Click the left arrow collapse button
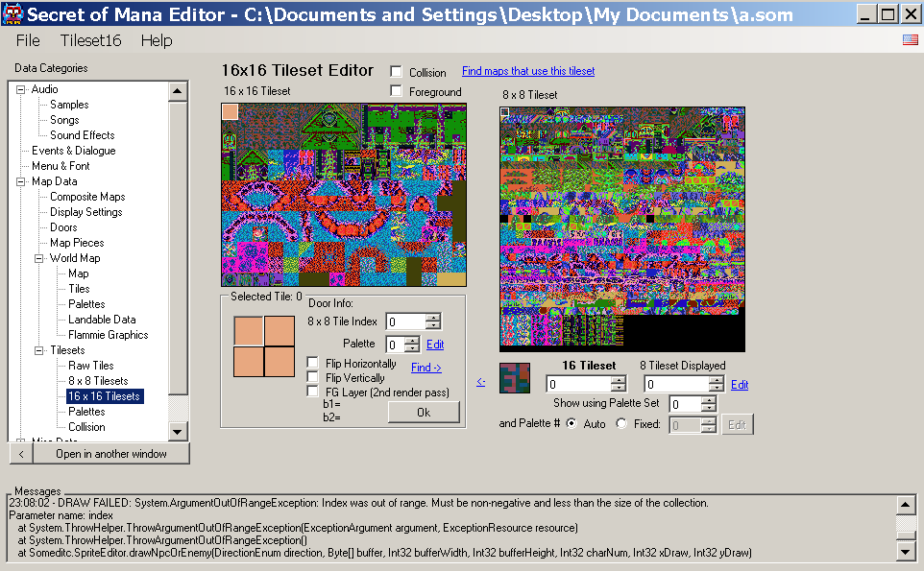 pos(21,454)
